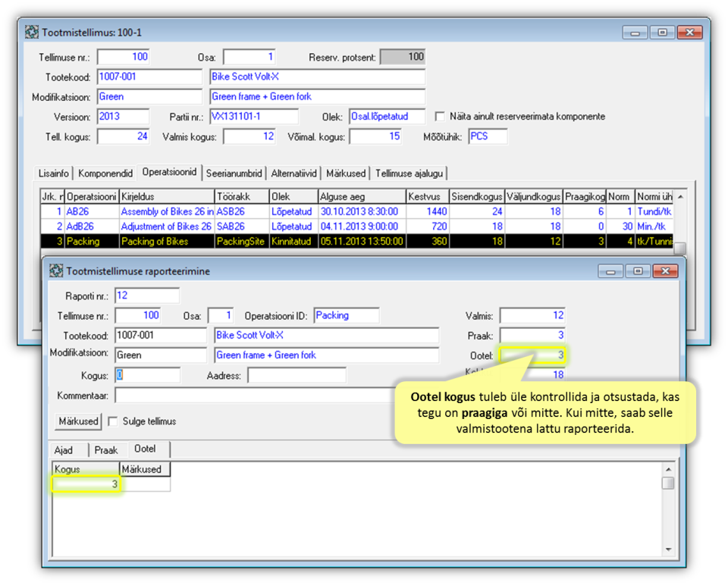
Task: Minimize the Tootmistellimus: 100-1 window
Action: (x=635, y=33)
